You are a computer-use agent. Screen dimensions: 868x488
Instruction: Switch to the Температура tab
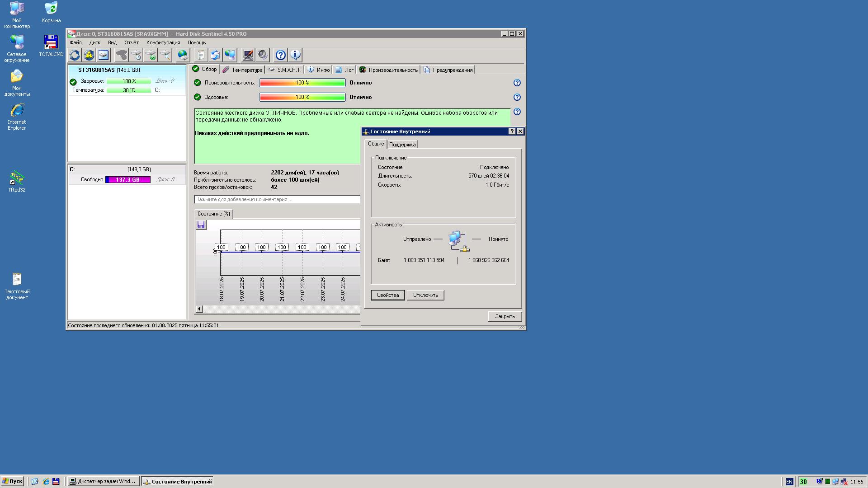tap(242, 70)
